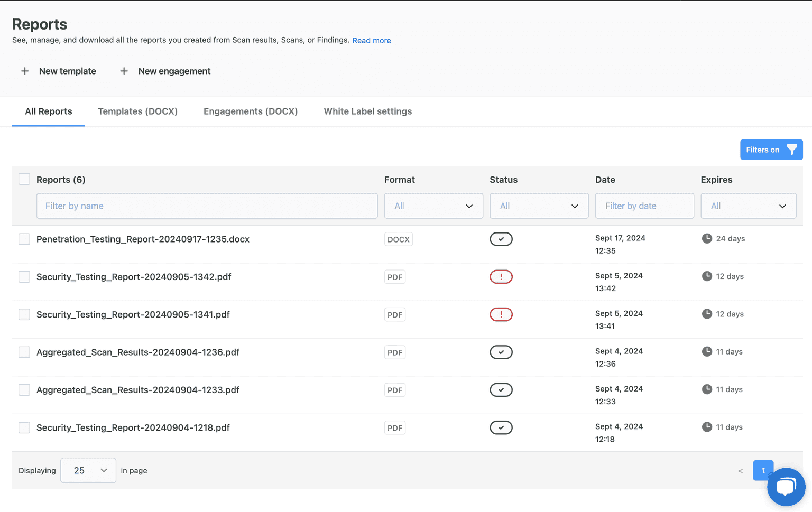This screenshot has width=812, height=512.
Task: Focus the Filter by name input
Action: click(x=207, y=206)
